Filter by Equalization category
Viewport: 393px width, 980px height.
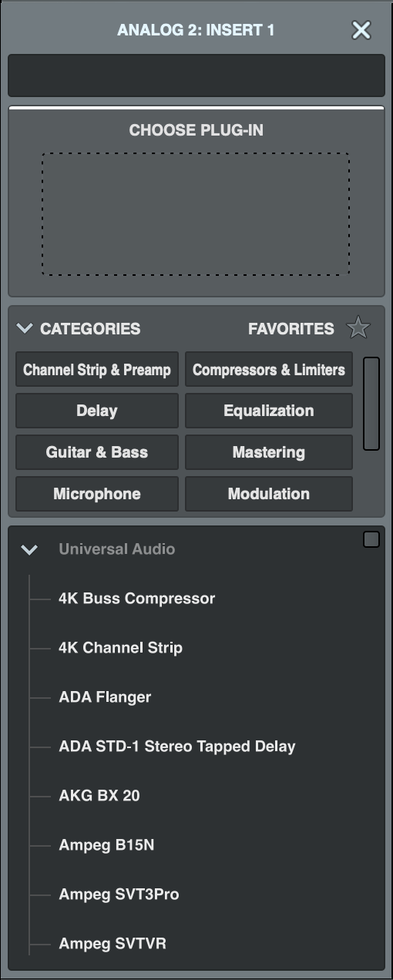tap(269, 411)
